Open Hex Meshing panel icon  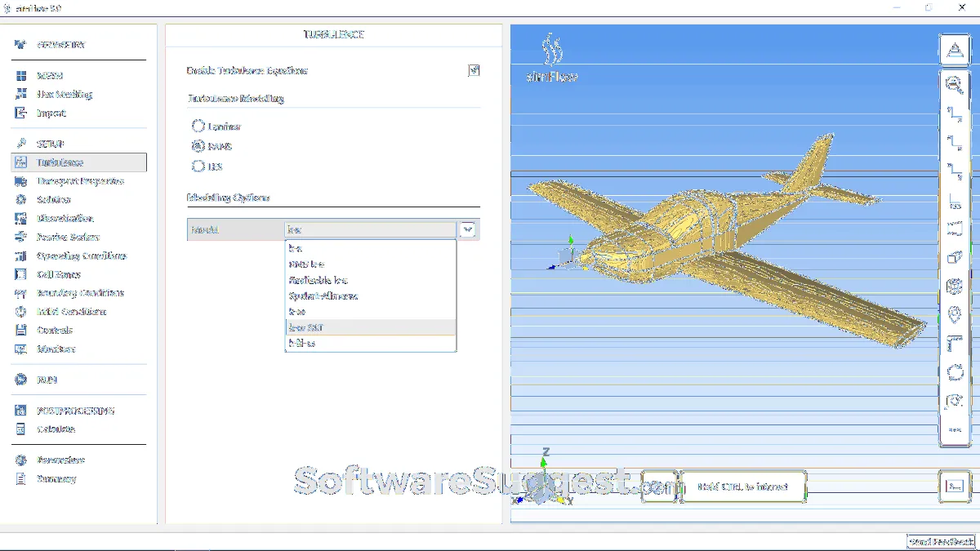pyautogui.click(x=21, y=94)
